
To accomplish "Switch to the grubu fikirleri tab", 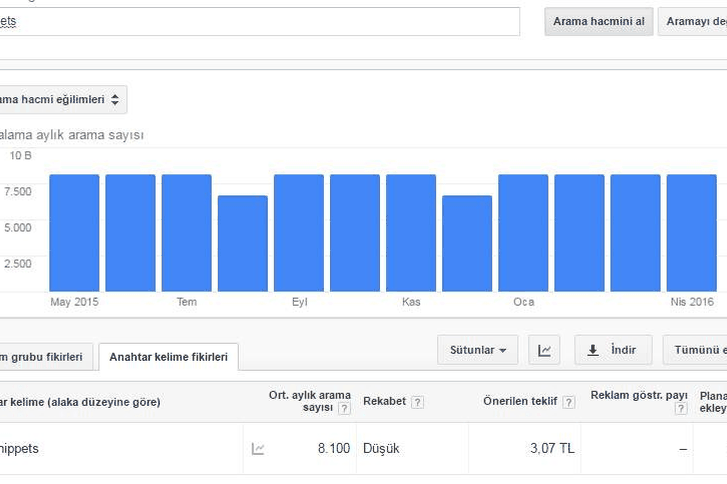I will (x=45, y=357).
